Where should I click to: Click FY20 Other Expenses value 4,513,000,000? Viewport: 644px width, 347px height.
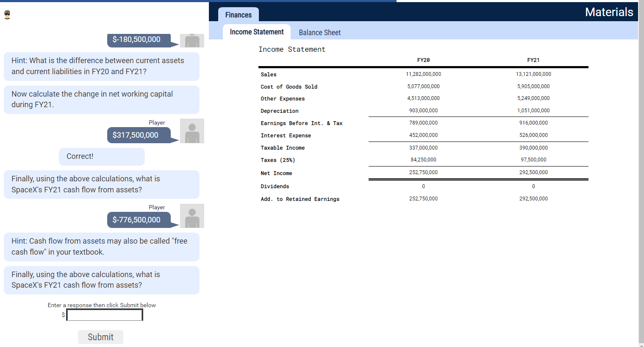(x=423, y=98)
